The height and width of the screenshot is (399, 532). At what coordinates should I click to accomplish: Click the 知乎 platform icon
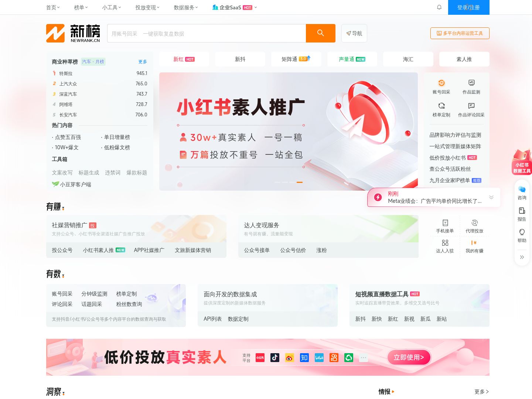point(304,357)
